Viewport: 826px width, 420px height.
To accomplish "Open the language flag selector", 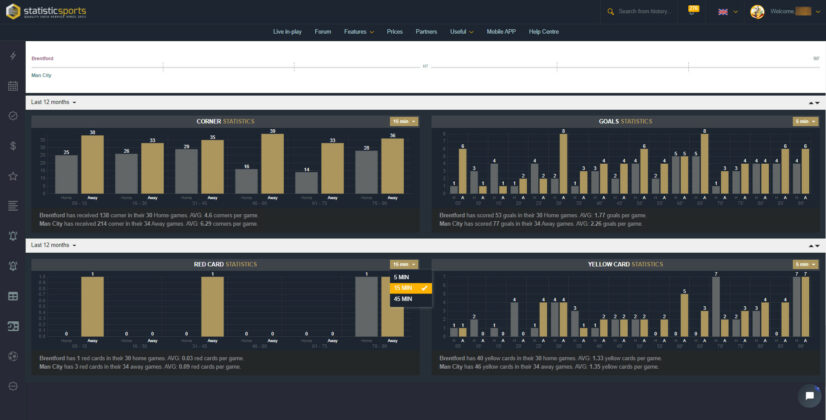I will (727, 11).
